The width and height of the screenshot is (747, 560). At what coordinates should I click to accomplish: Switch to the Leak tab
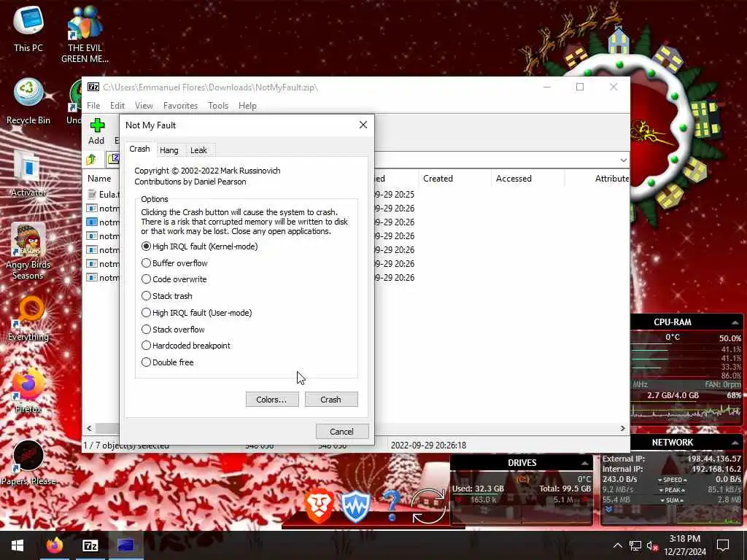point(198,150)
